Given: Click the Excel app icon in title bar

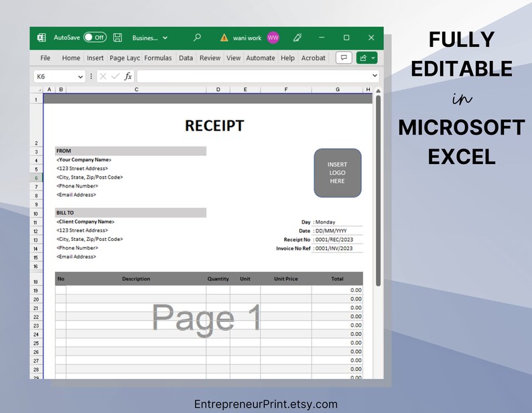Looking at the screenshot, I should [x=42, y=37].
